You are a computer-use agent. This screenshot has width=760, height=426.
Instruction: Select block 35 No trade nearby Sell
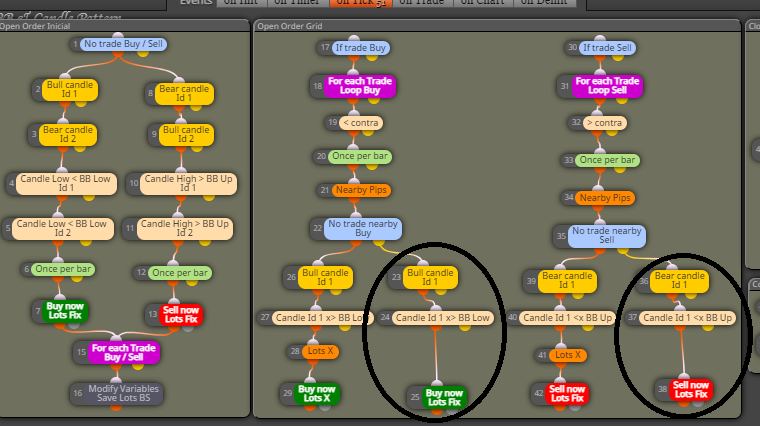coord(606,236)
